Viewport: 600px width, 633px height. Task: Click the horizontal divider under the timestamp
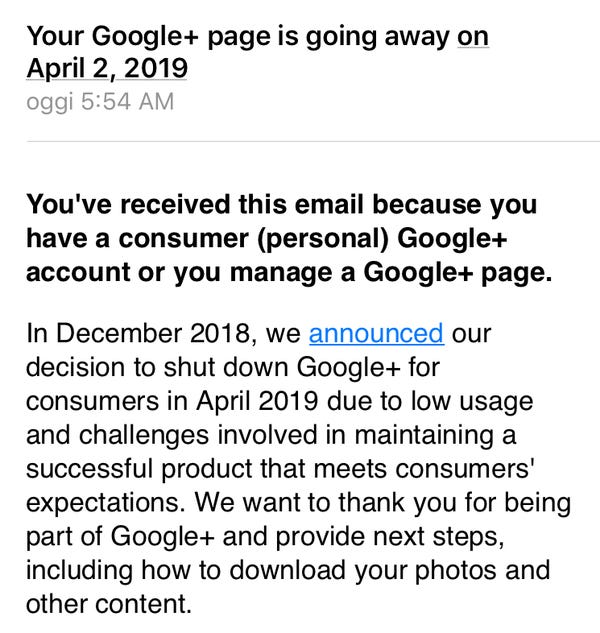click(313, 142)
